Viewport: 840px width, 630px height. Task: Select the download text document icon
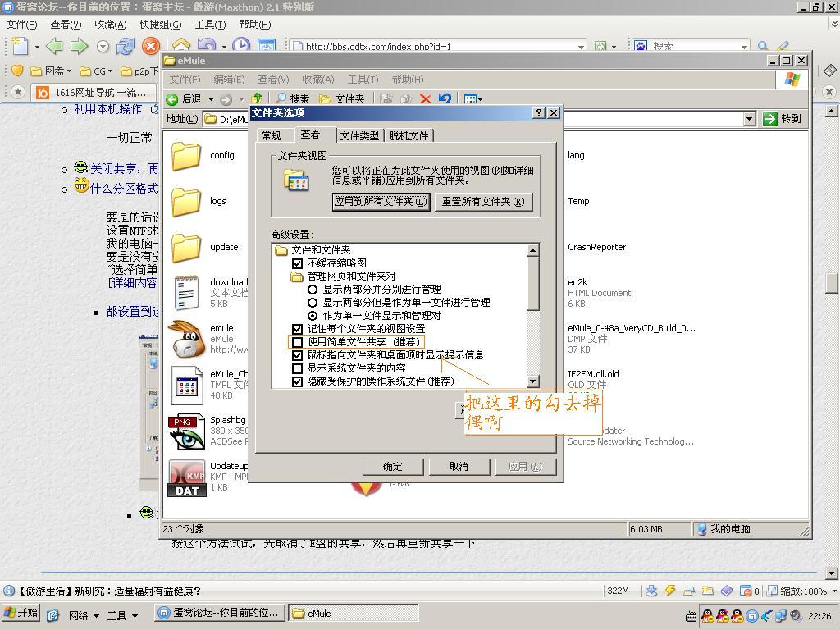[x=186, y=293]
